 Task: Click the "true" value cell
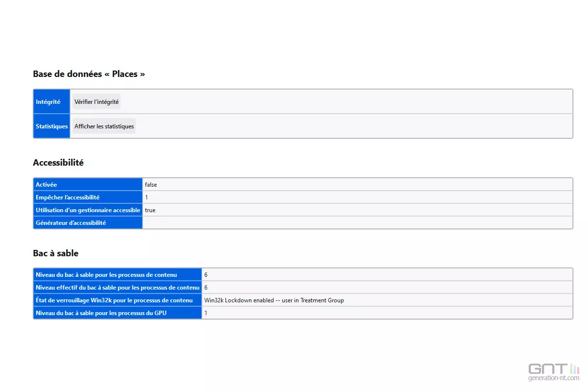pyautogui.click(x=357, y=210)
